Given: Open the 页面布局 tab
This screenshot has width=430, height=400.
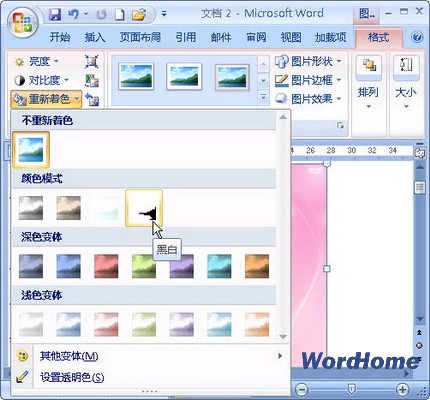Looking at the screenshot, I should tap(140, 37).
